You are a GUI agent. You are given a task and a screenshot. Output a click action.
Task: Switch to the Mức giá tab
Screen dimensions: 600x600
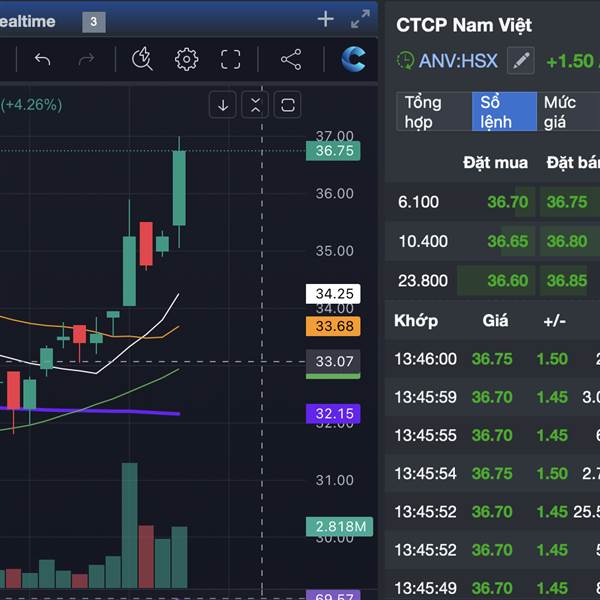[568, 112]
